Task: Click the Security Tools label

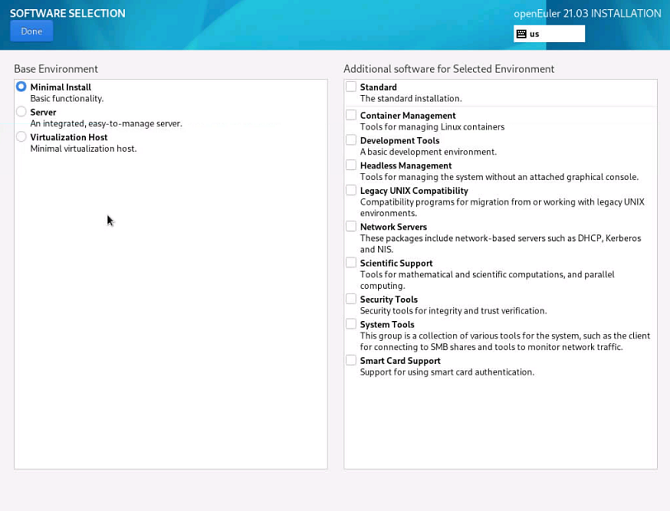Action: (389, 299)
